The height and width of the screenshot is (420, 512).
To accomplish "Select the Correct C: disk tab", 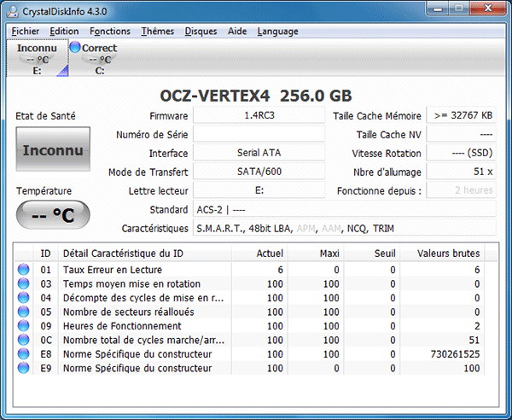I will pos(99,58).
